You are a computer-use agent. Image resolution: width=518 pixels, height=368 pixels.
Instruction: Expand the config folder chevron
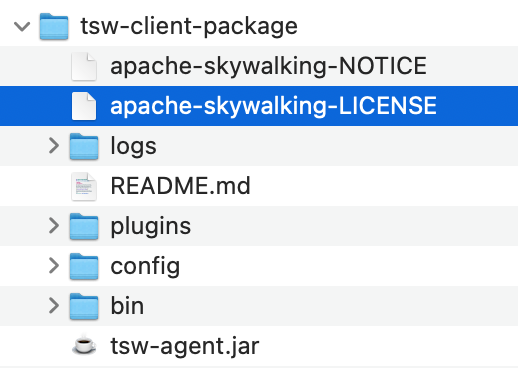coord(54,266)
